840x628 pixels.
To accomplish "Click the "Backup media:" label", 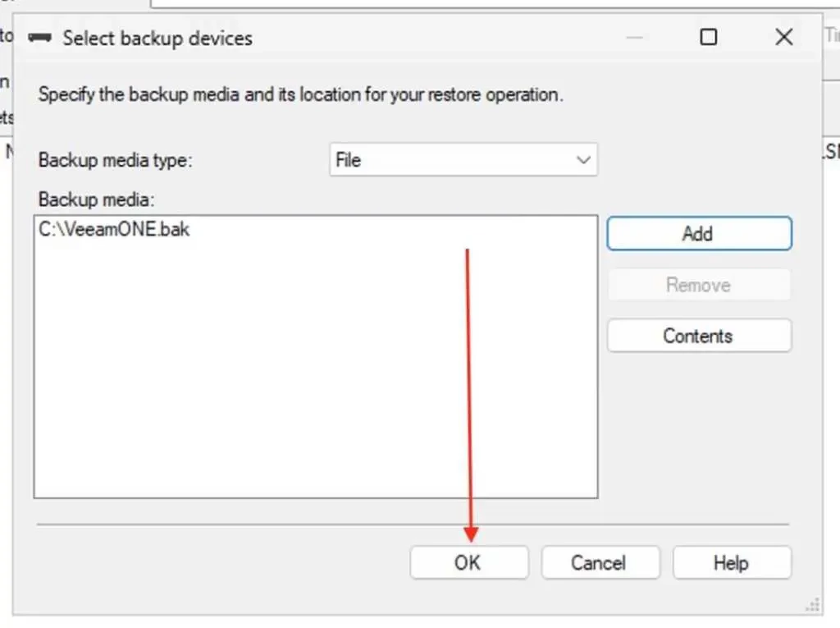I will pos(97,199).
